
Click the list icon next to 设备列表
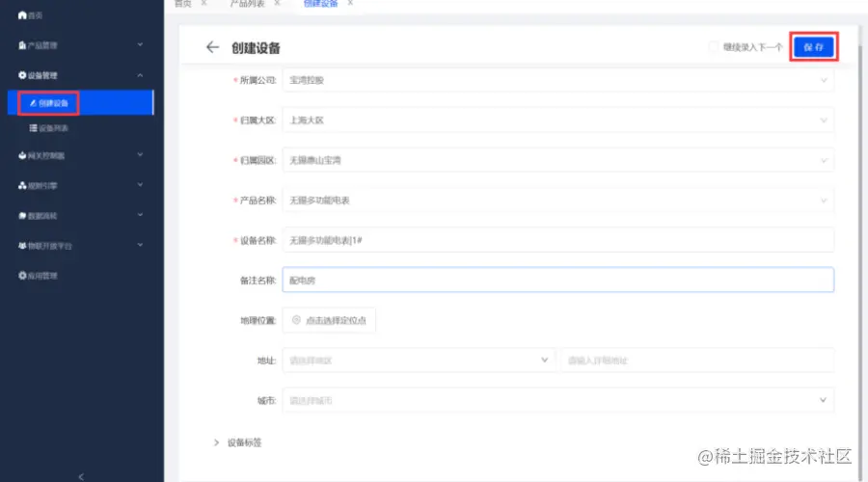click(33, 128)
